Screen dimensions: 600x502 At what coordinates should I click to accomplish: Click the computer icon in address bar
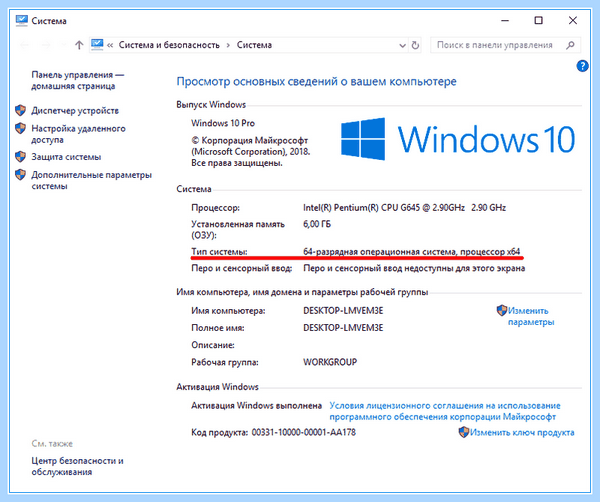(97, 44)
